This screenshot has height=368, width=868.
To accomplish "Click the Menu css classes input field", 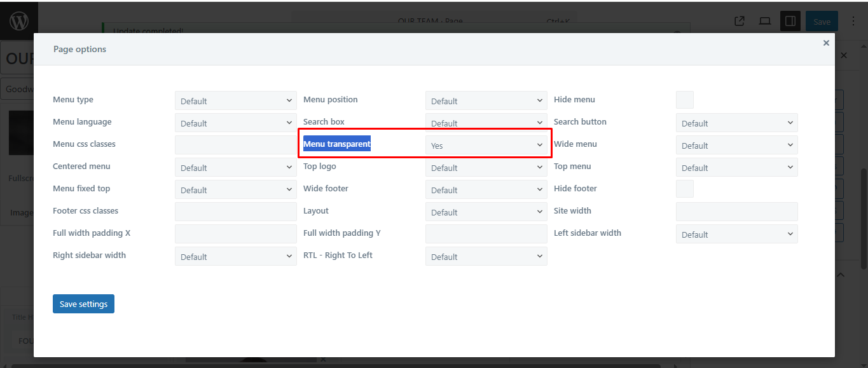I will tap(236, 145).
